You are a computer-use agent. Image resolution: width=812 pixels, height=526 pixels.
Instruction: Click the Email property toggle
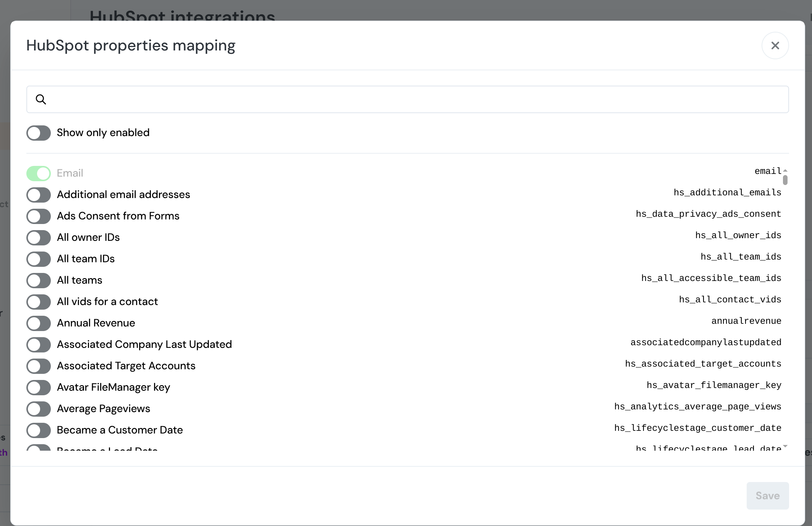39,174
